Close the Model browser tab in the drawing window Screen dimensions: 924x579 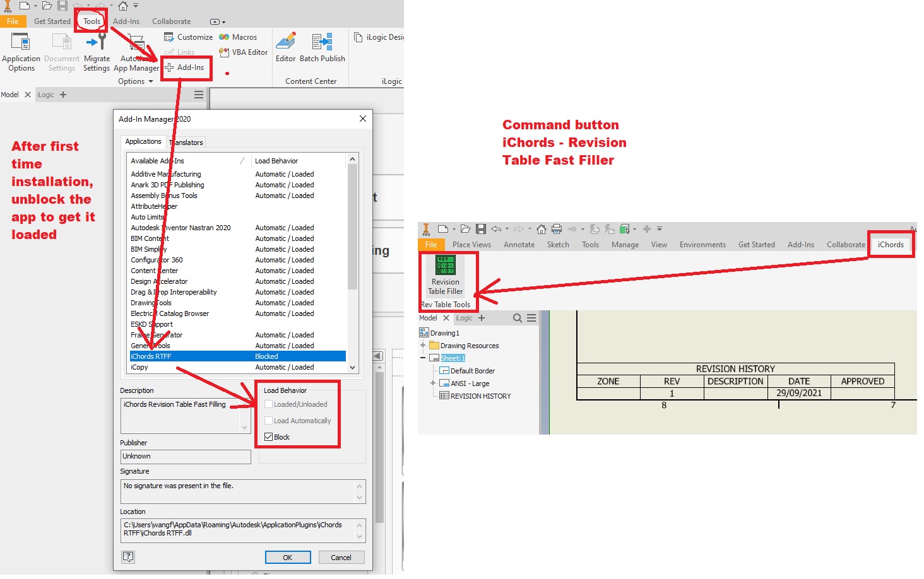446,319
